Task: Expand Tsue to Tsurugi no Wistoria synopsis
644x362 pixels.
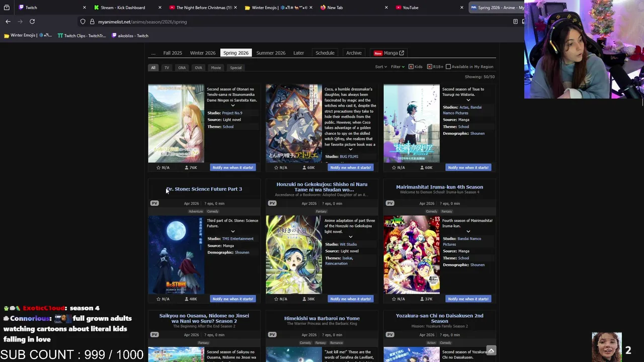Action: pyautogui.click(x=468, y=100)
